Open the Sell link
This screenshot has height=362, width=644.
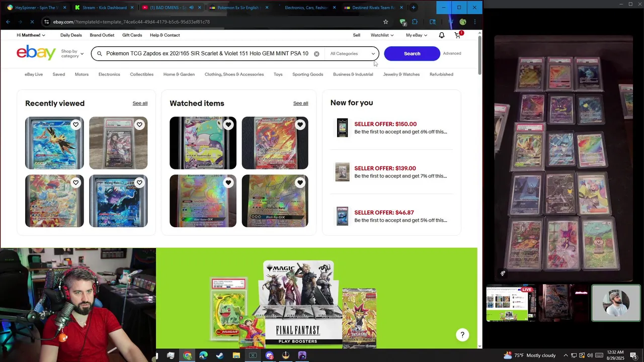[x=356, y=35]
